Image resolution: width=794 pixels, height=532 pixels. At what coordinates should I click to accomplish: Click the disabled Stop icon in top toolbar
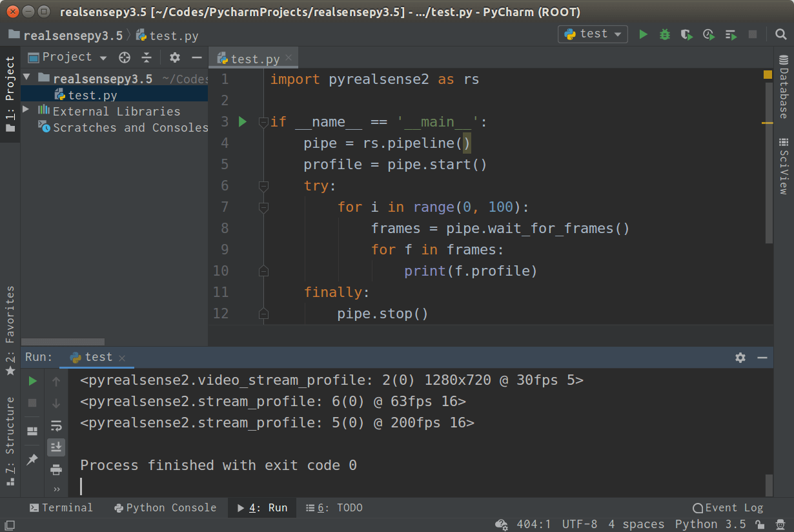(752, 34)
